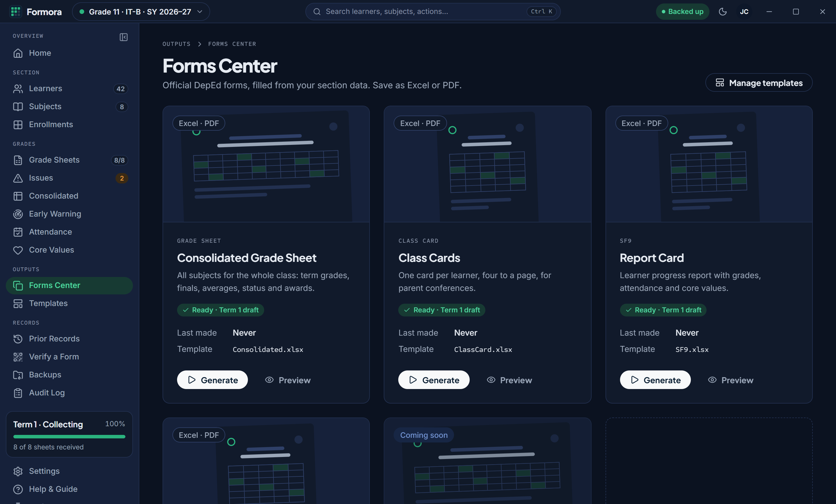
Task: Open the Grade 11 IT-B section dropdown
Action: pyautogui.click(x=141, y=12)
